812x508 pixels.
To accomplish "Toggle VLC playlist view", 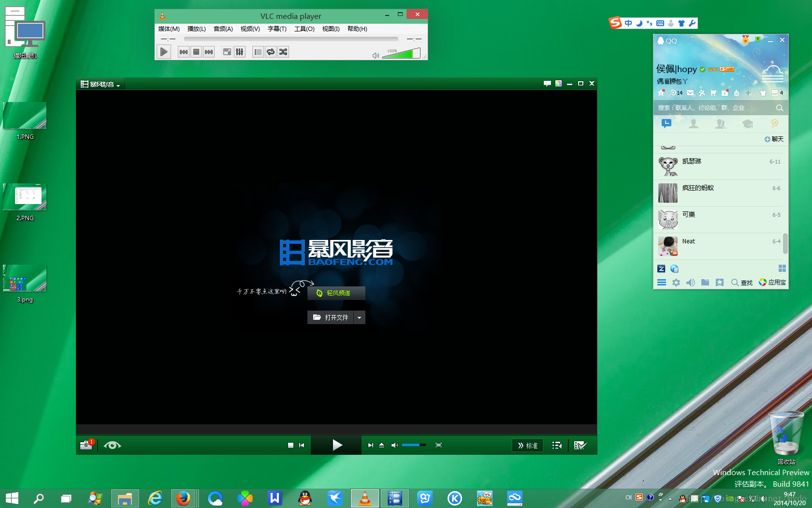I will (258, 52).
